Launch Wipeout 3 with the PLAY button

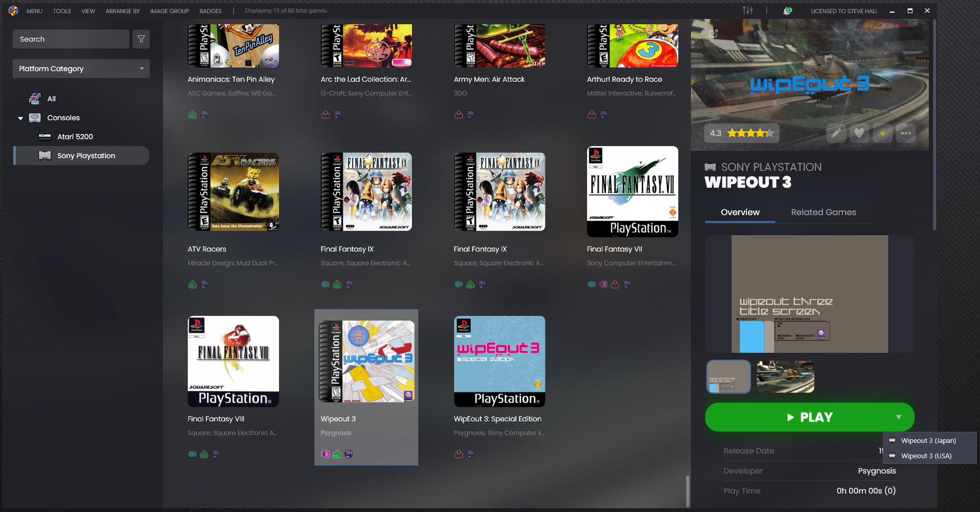(x=810, y=417)
